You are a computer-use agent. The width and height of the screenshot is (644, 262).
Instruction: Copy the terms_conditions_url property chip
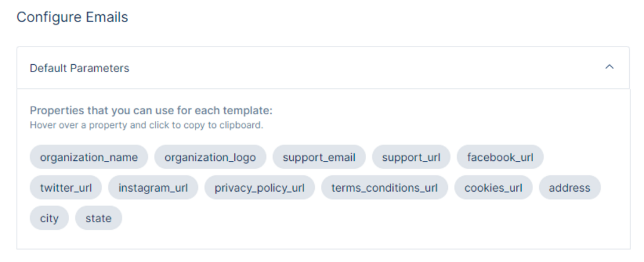[x=385, y=188]
